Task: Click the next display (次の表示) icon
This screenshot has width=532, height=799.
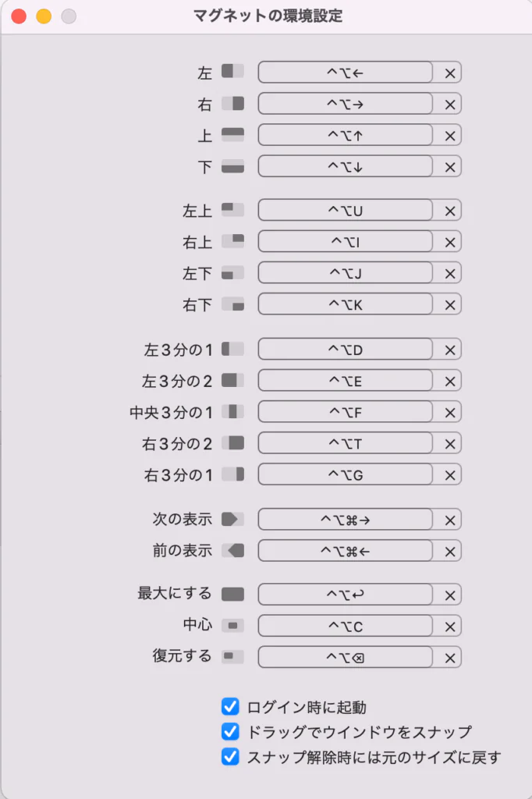Action: [233, 519]
